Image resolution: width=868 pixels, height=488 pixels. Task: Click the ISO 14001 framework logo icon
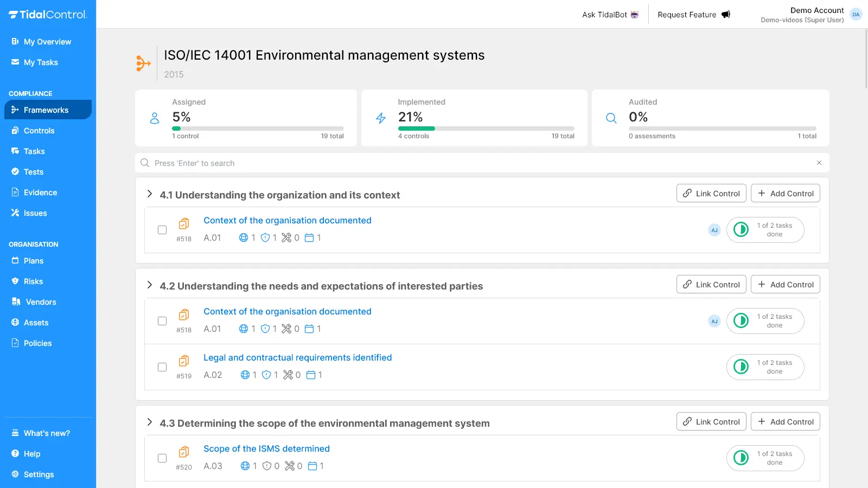coord(143,63)
